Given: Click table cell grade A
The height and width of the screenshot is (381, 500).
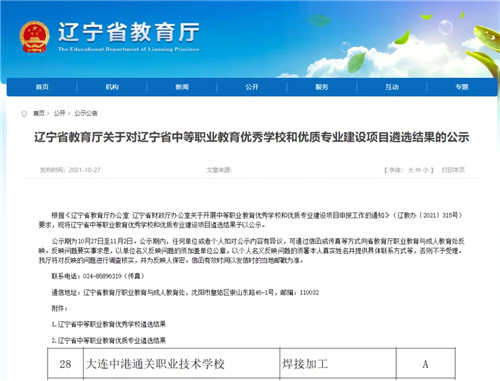Looking at the screenshot, I should 426,364.
